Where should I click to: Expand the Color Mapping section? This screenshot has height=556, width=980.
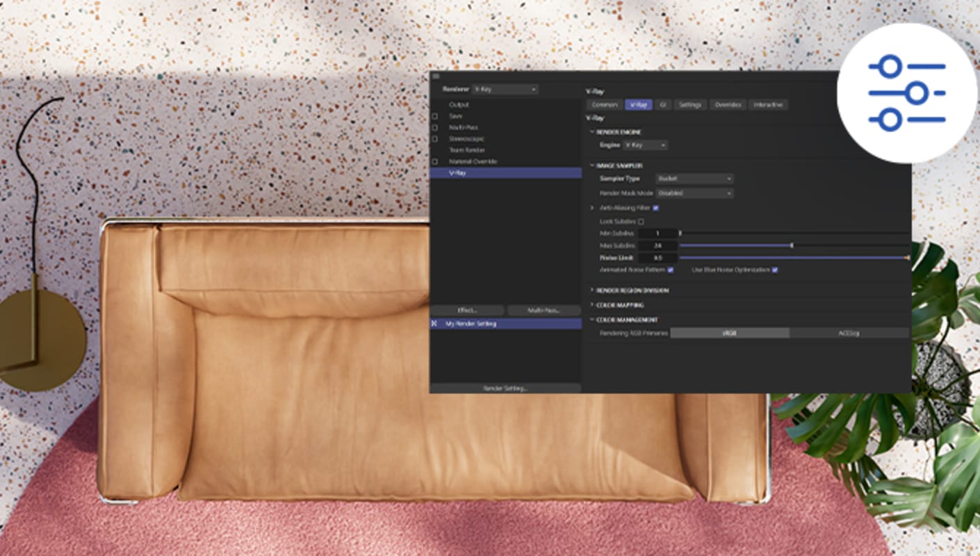[592, 305]
